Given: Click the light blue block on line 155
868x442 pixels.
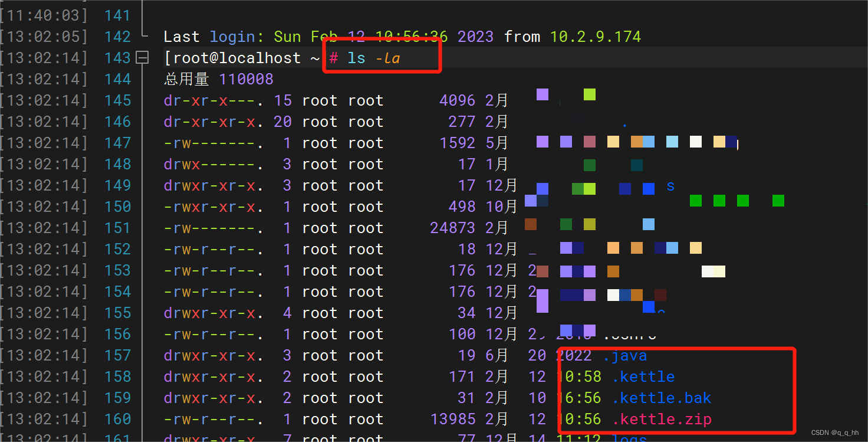Looking at the screenshot, I should click(649, 307).
